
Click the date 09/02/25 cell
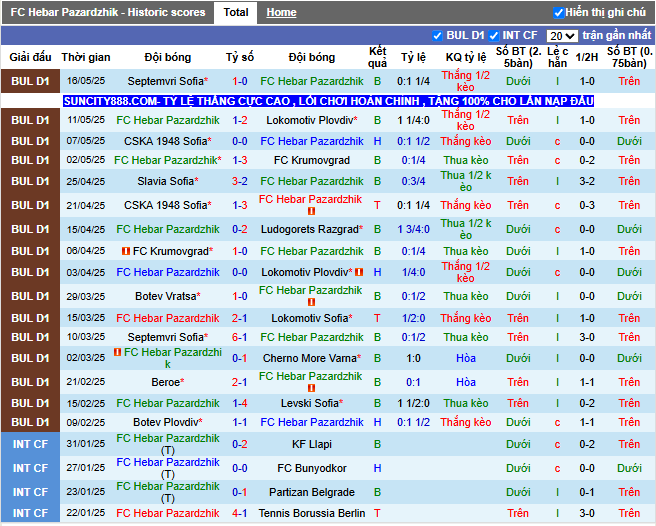[x=86, y=422]
